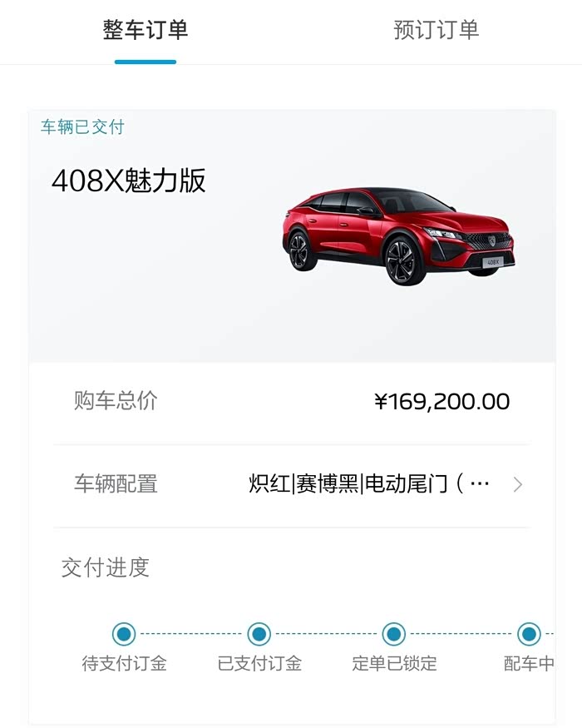Expand 车辆配置 details chevron arrow
This screenshot has height=728, width=582.
point(518,485)
